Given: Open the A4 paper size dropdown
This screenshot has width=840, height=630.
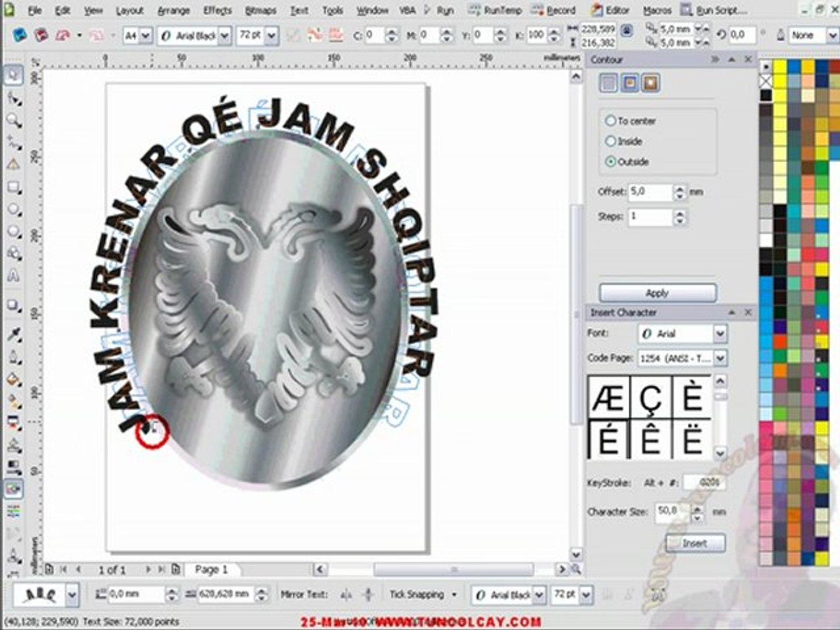Looking at the screenshot, I should [x=146, y=36].
